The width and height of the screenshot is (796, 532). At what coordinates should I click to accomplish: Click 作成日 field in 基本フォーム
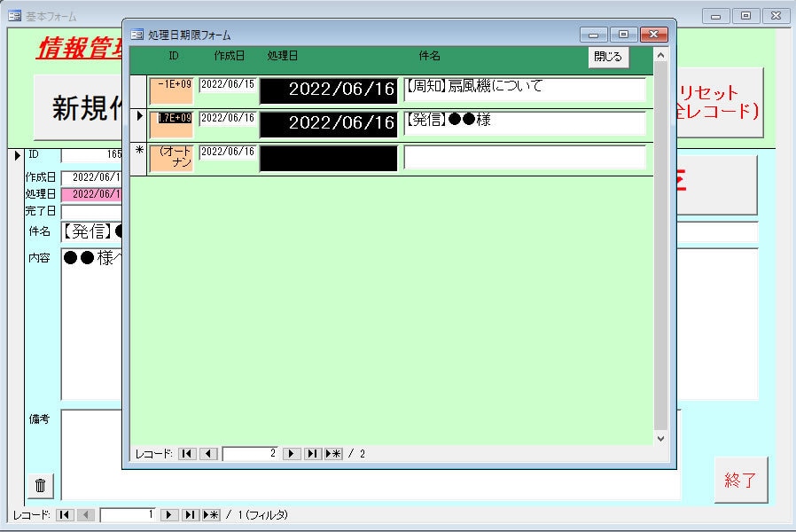pyautogui.click(x=91, y=177)
